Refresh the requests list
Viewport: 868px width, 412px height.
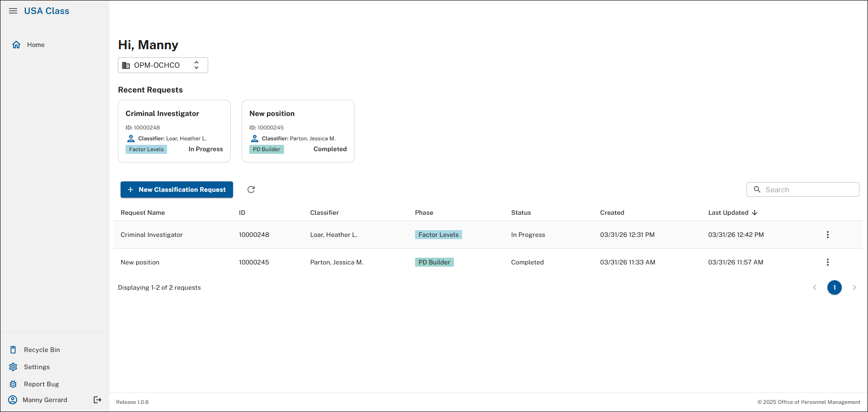tap(251, 190)
